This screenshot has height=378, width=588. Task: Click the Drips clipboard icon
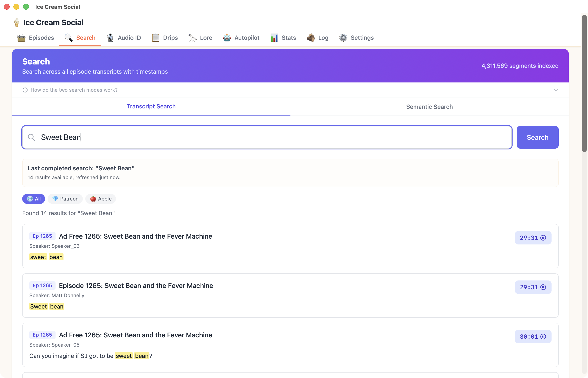coord(155,38)
